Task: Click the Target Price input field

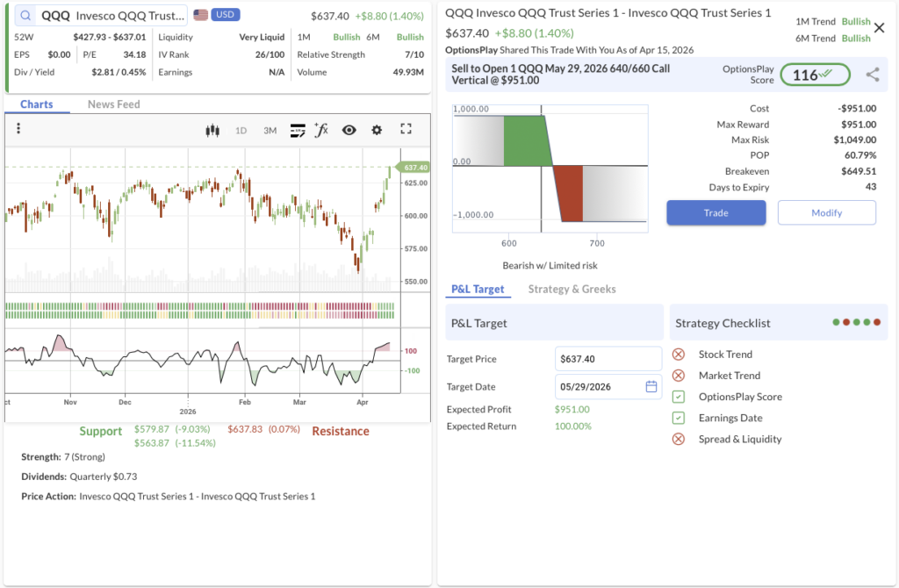Action: (x=608, y=359)
